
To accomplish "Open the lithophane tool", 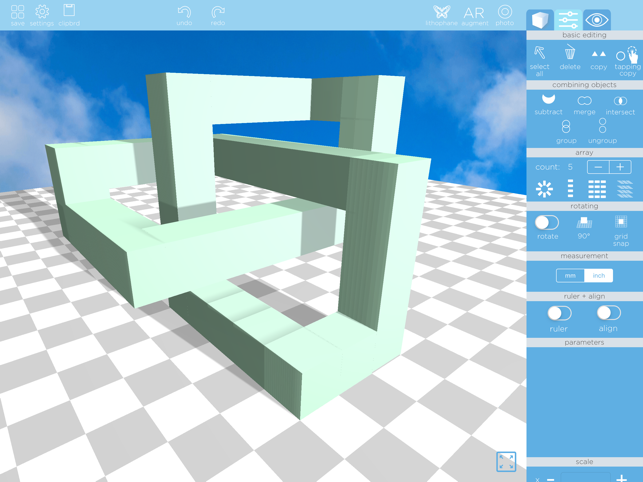I will point(441,16).
